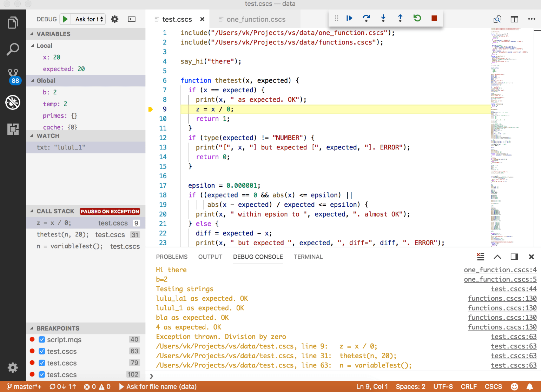The height and width of the screenshot is (392, 541).
Task: Click the Continue debug button
Action: [349, 18]
